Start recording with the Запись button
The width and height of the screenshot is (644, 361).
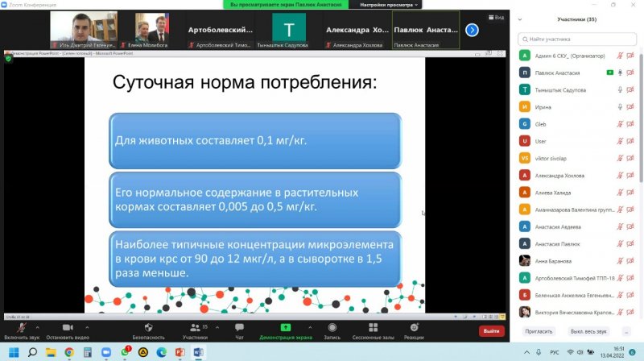point(329,327)
